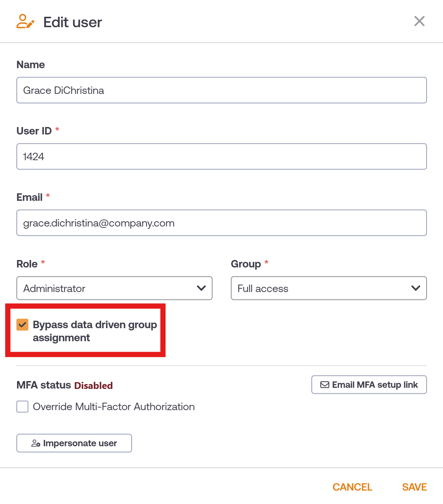Click the Email MFA setup link button
The width and height of the screenshot is (443, 504).
click(369, 384)
